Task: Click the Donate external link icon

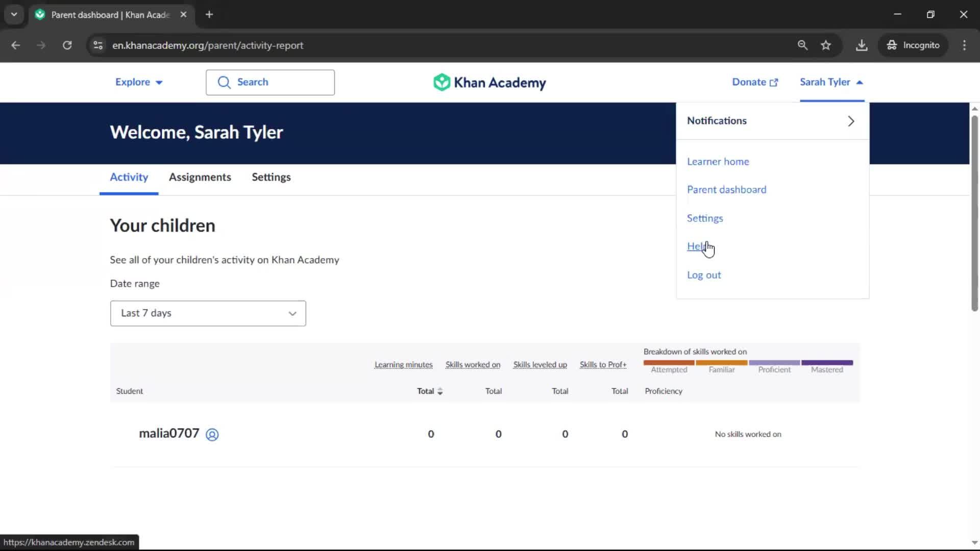Action: [774, 83]
